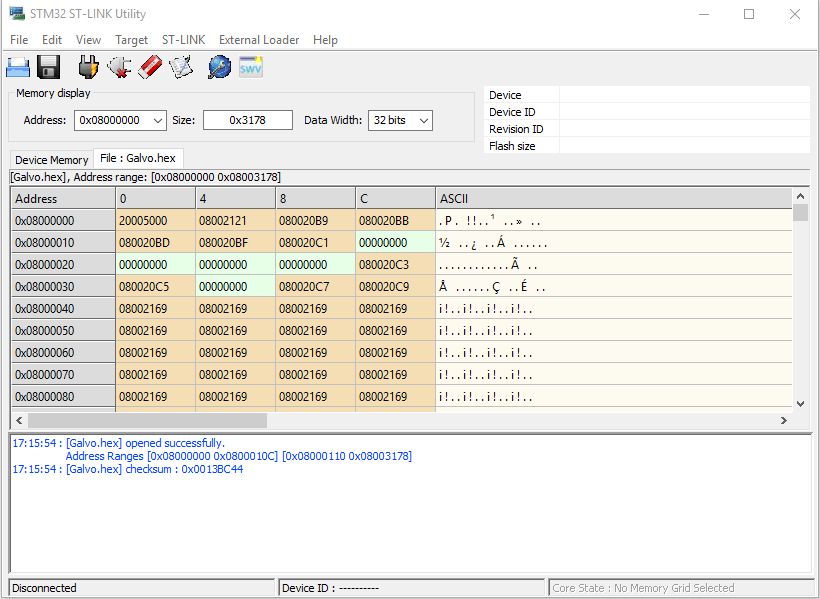This screenshot has width=820, height=599.
Task: Click the Disconnect from target icon
Action: 119,67
